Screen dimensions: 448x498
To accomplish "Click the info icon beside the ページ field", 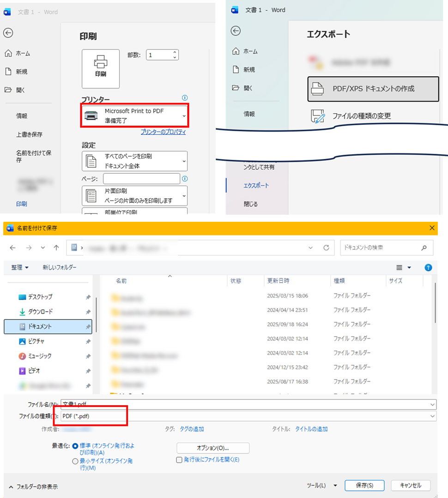I will (185, 179).
